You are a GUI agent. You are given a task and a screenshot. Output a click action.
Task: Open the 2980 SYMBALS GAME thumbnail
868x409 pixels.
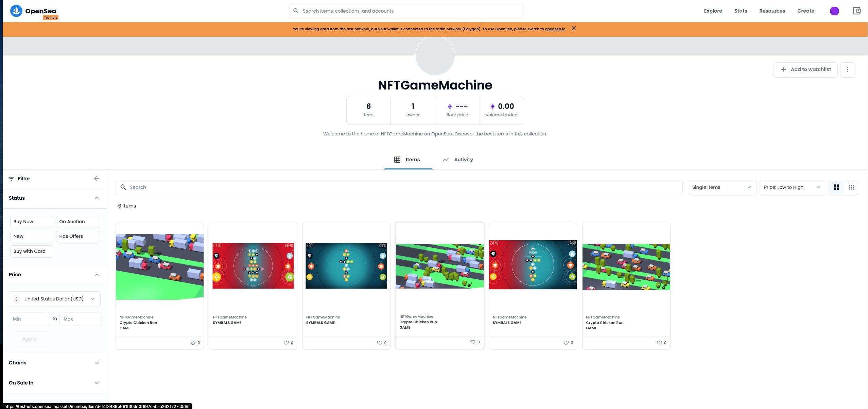(x=346, y=266)
